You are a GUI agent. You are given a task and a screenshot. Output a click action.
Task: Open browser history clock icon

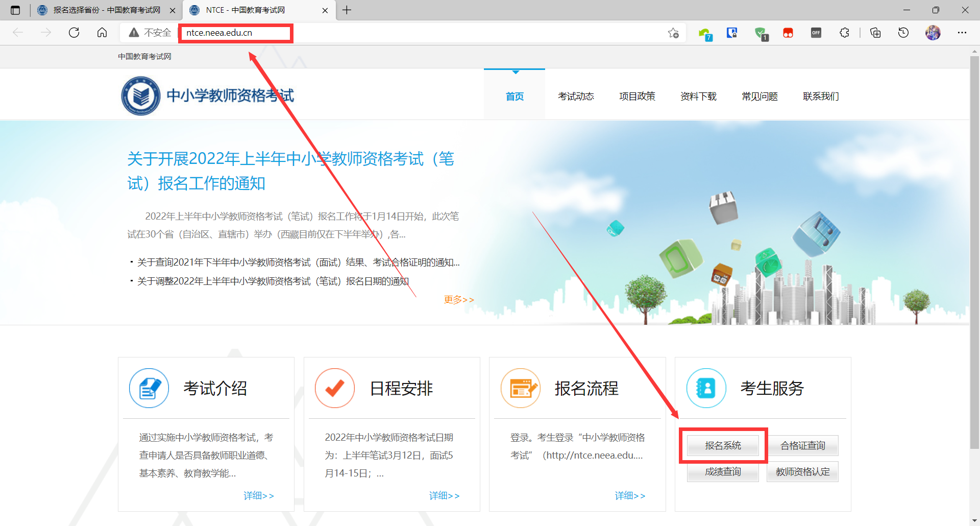click(903, 33)
